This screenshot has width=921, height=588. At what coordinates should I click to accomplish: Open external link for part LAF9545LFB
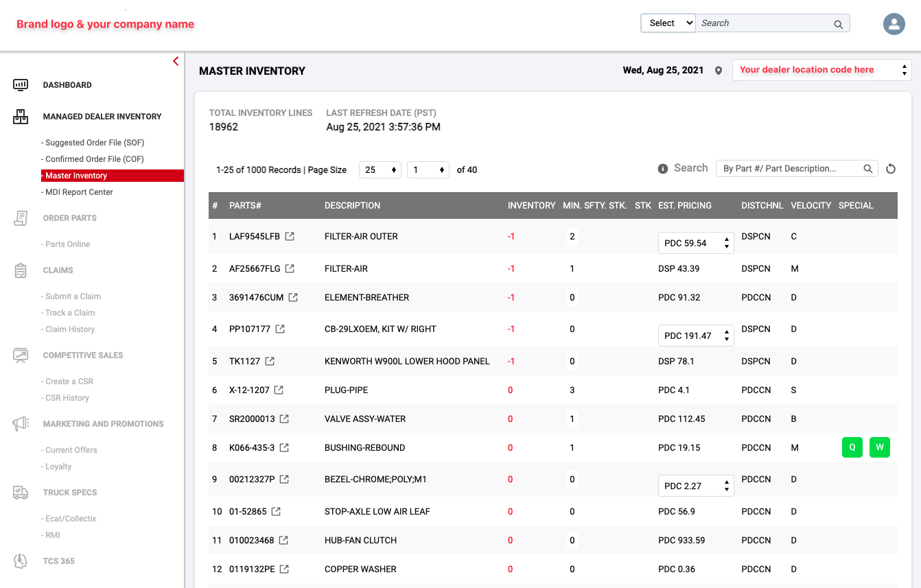pyautogui.click(x=290, y=236)
